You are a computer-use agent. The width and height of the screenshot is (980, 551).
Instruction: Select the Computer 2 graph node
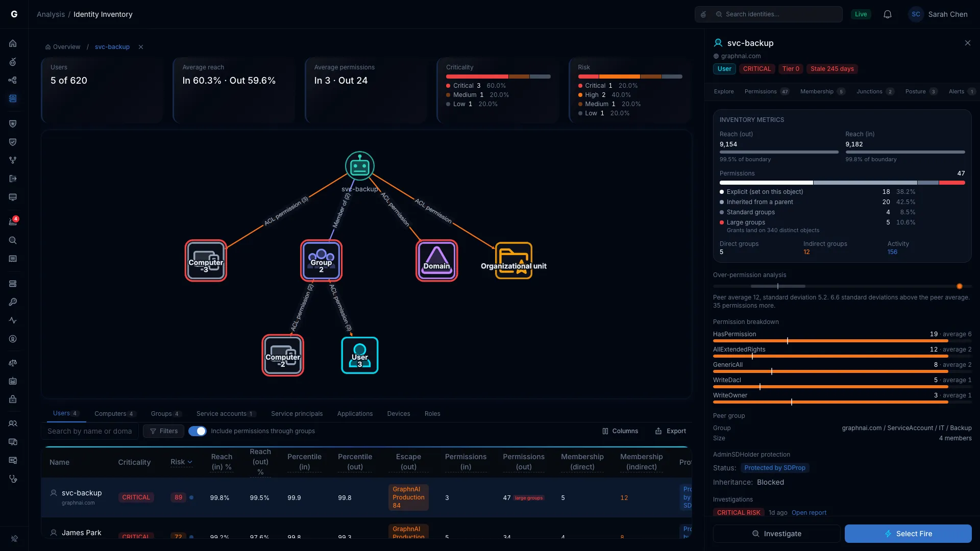click(283, 356)
